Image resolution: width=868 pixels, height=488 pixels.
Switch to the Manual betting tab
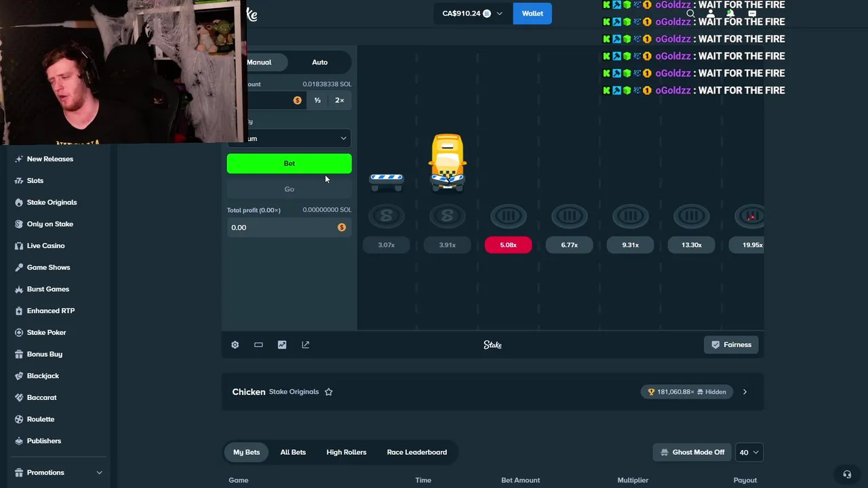click(x=264, y=62)
